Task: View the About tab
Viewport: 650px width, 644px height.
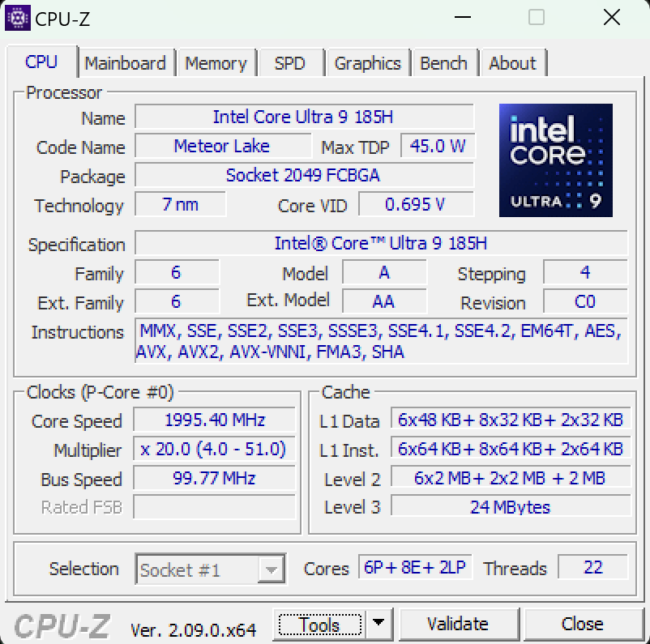Action: click(513, 62)
